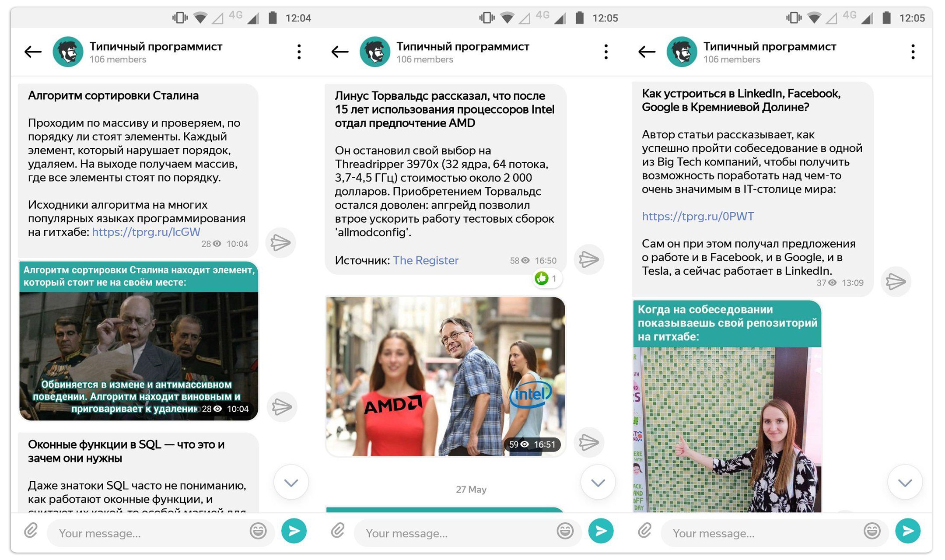Forward the AMD versus Intel meme image
The width and height of the screenshot is (945, 560).
click(x=589, y=442)
